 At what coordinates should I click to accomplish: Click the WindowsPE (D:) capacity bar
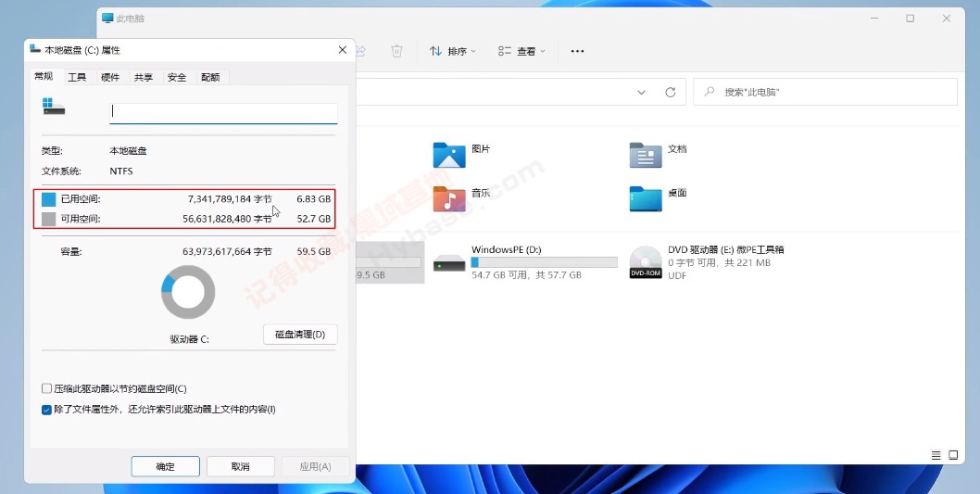[x=544, y=262]
